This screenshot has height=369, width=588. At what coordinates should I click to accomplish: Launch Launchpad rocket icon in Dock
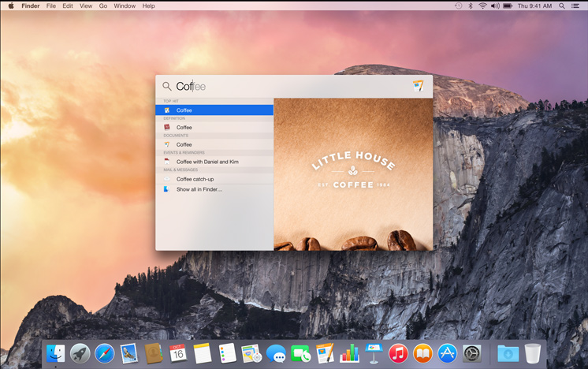[80, 353]
